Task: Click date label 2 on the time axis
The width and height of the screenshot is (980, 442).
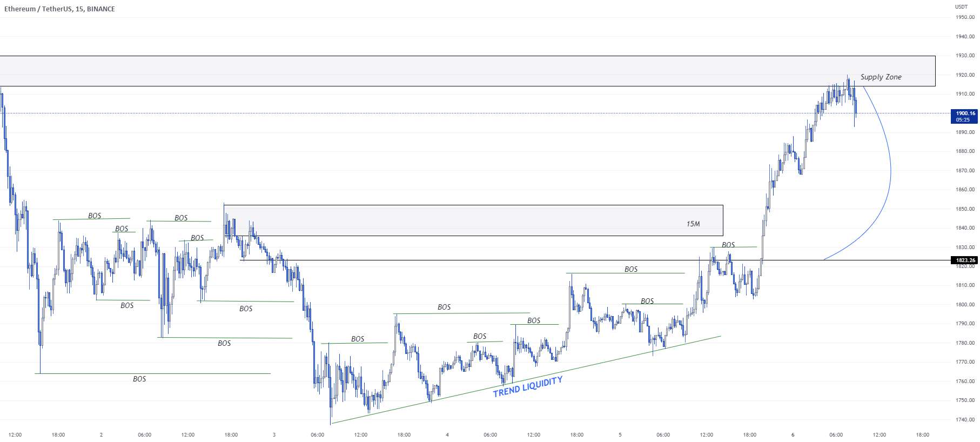Action: [x=101, y=435]
